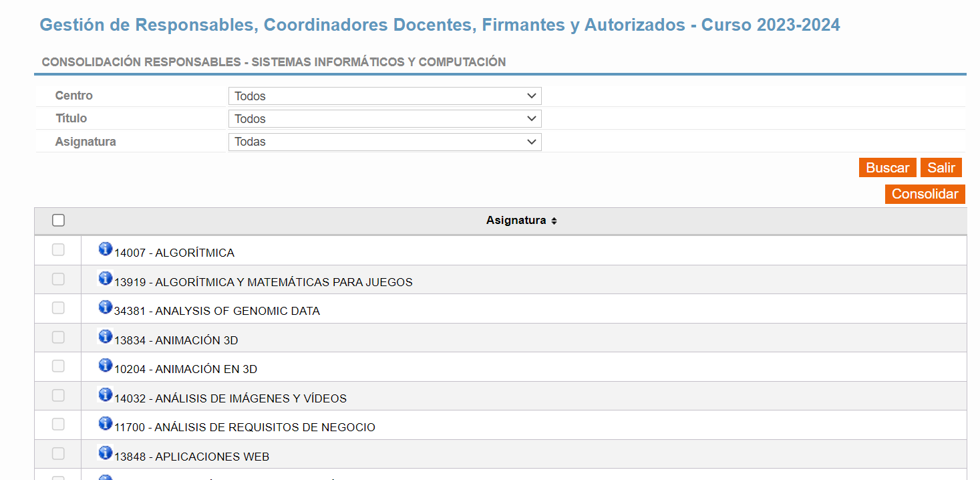Sort table by Asignatura column arrows
Image resolution: width=980 pixels, height=480 pixels.
(554, 221)
